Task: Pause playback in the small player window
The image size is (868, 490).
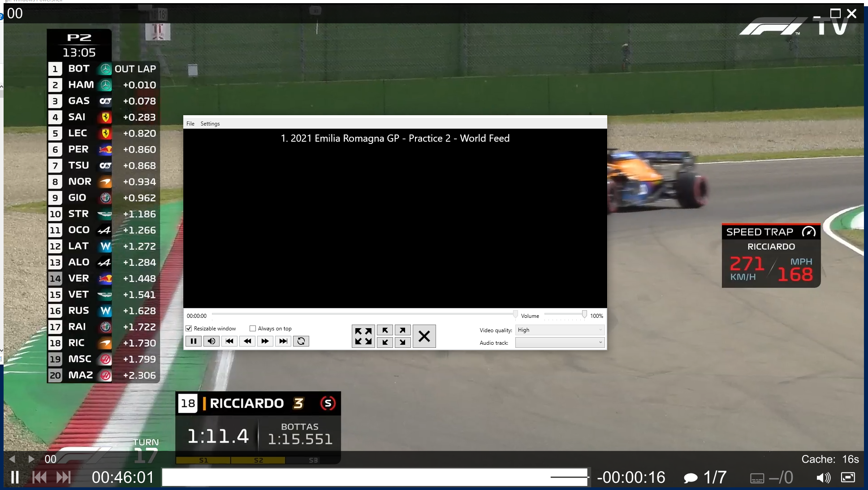Action: point(193,341)
